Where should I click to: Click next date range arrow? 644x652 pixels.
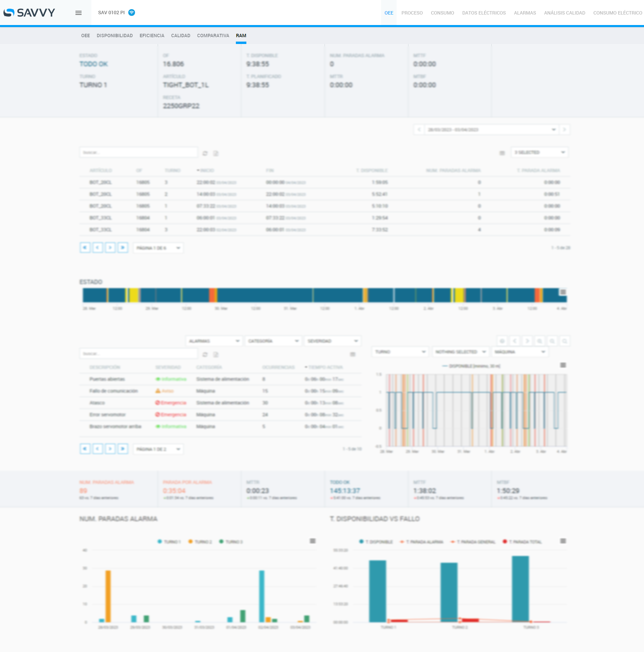(x=564, y=130)
